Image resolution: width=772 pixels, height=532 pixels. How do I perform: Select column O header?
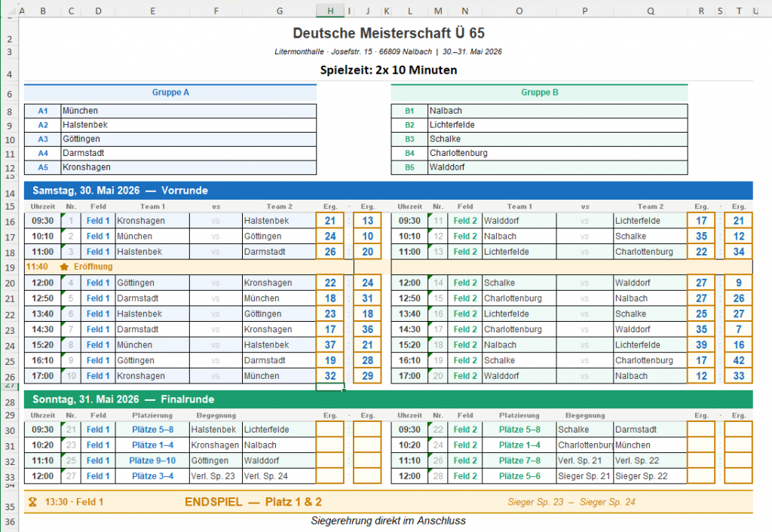coord(519,11)
